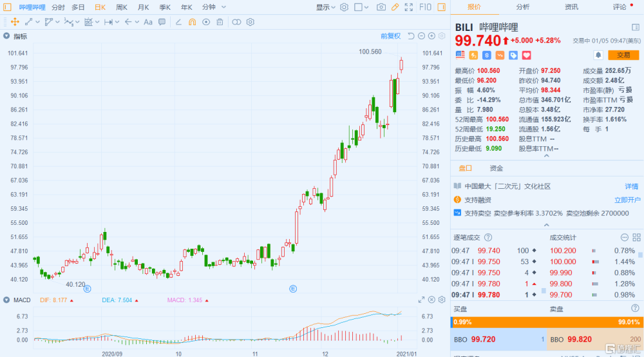
Task: Open 成交统计 grid view icon
Action: [637, 237]
